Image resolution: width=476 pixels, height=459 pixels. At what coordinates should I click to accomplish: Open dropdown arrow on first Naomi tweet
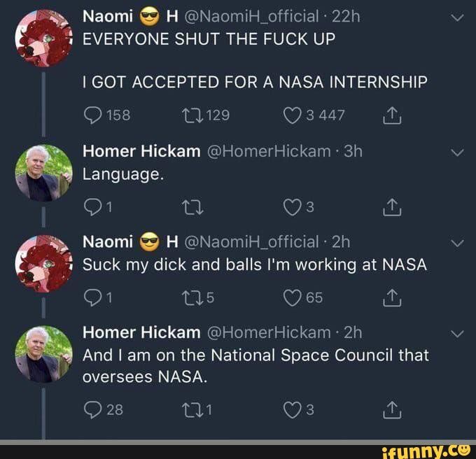(456, 19)
